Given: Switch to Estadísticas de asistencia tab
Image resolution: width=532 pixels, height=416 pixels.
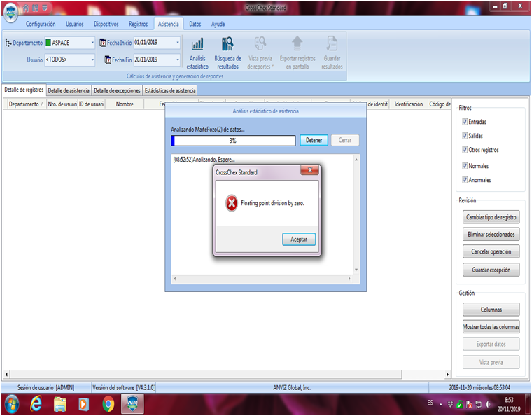Looking at the screenshot, I should (170, 90).
